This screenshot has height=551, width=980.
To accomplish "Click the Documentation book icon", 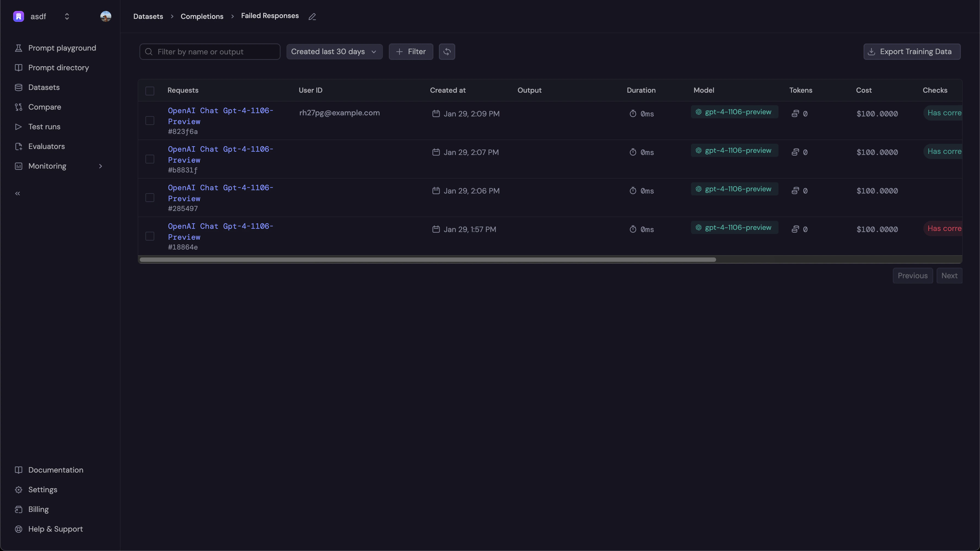I will [18, 470].
